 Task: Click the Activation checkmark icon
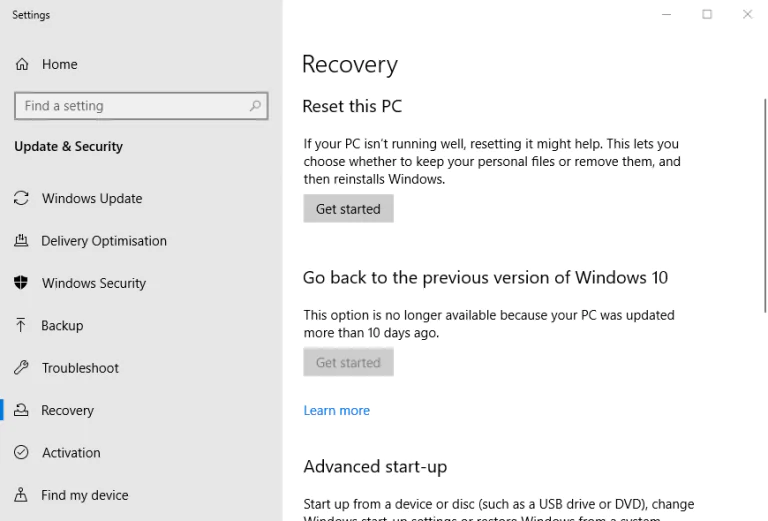pyautogui.click(x=21, y=453)
